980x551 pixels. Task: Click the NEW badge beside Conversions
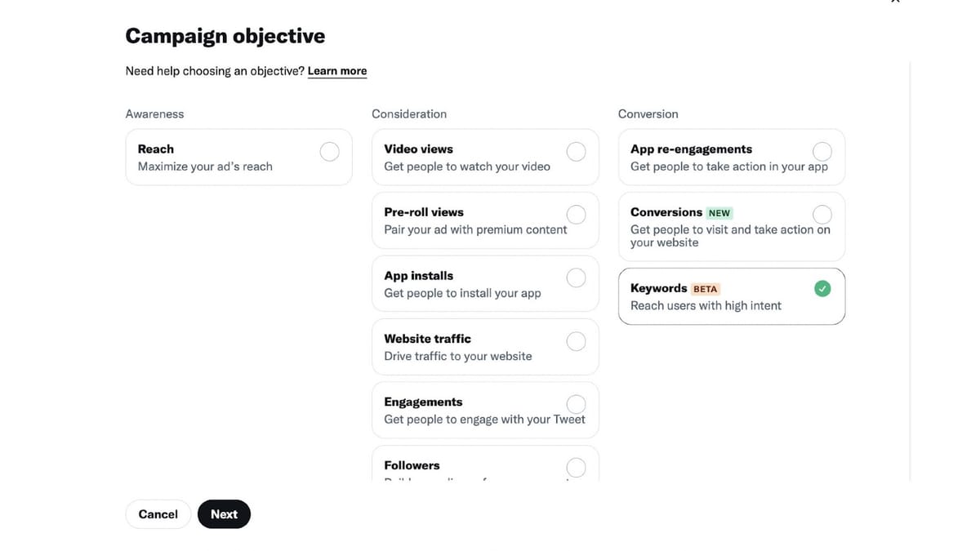point(719,213)
